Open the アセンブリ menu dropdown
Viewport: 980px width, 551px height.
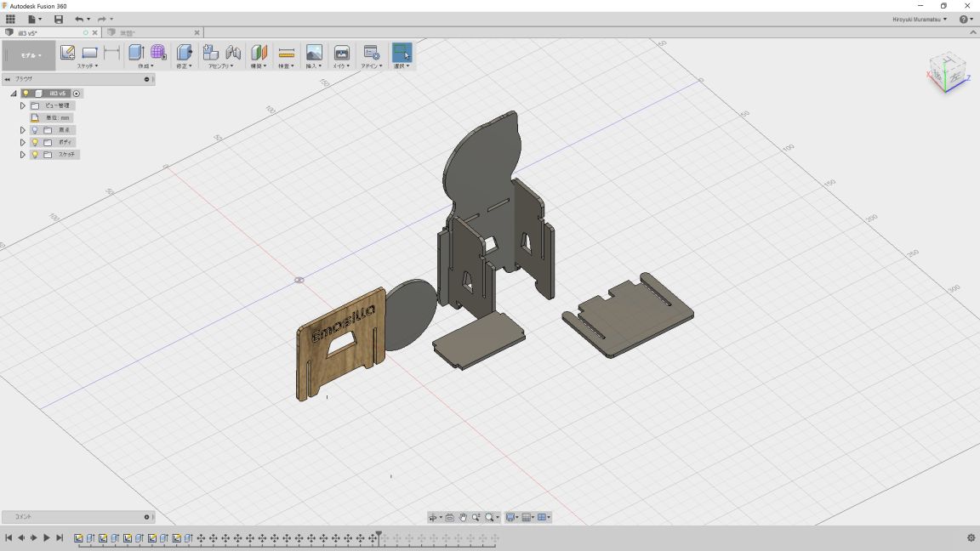[220, 65]
